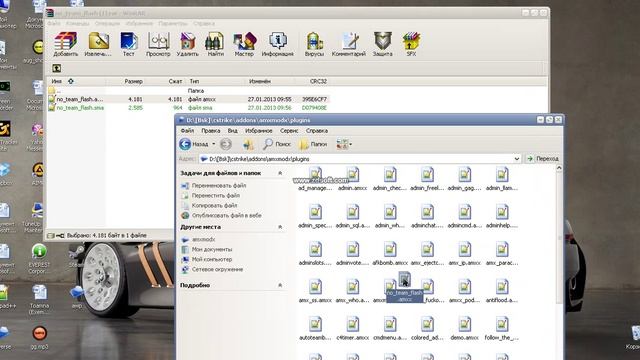Screen dimensions: 640x360
Task: Click the Защита (Protect) shield icon
Action: click(382, 44)
